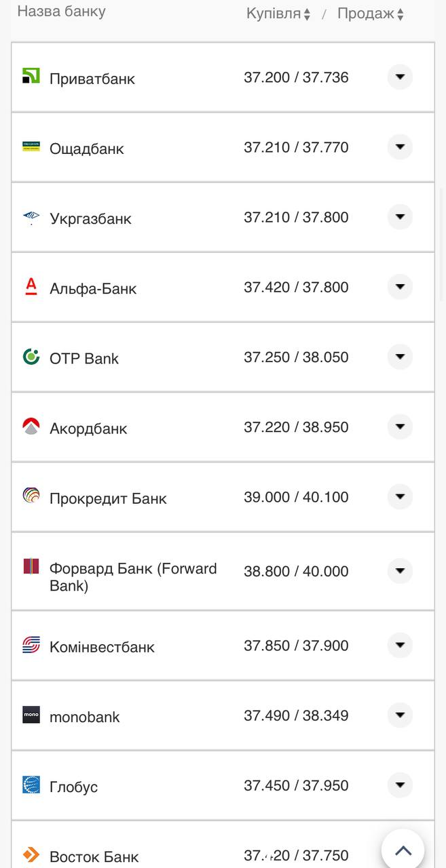Sort banks by Купівля column
The height and width of the screenshot is (868, 446).
click(x=278, y=14)
